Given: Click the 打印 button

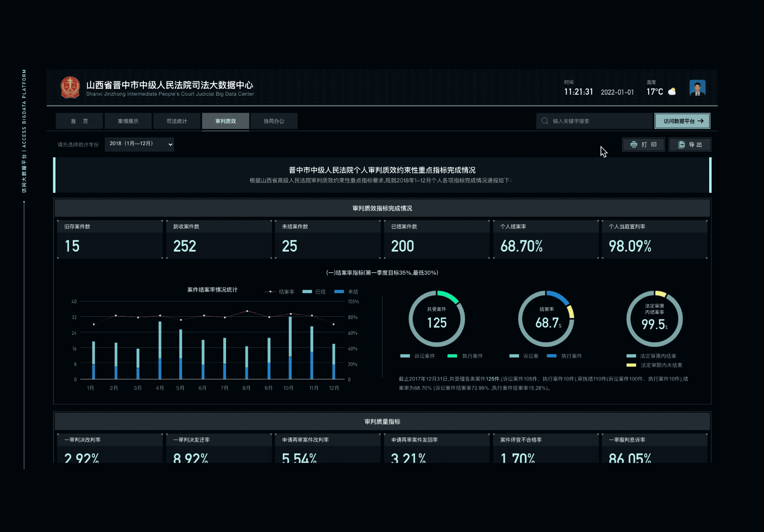Looking at the screenshot, I should [644, 145].
